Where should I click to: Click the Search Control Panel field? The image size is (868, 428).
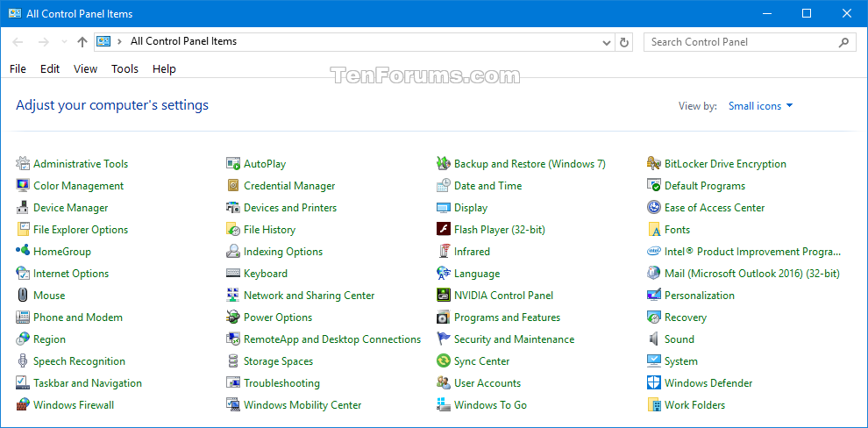[750, 42]
